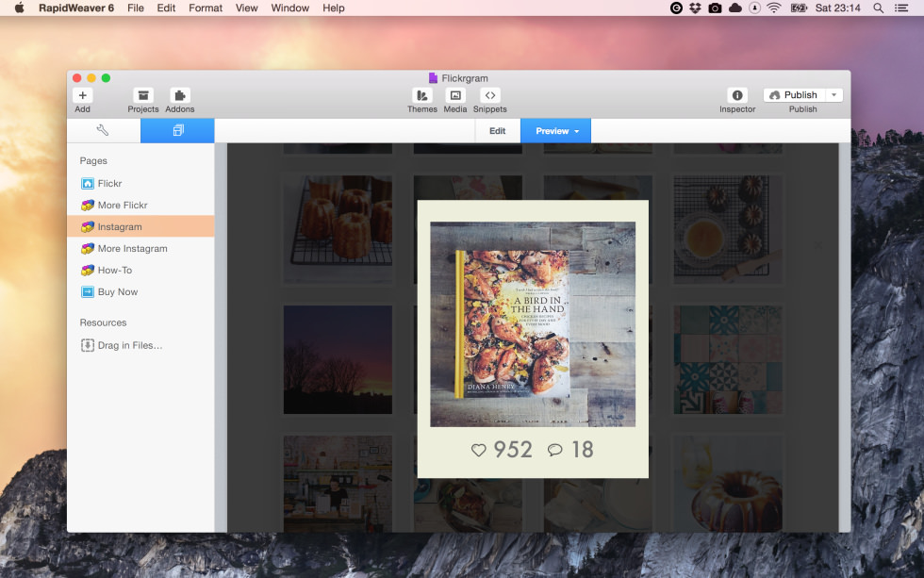
Task: Switch to the wrench settings tab
Action: (x=103, y=130)
